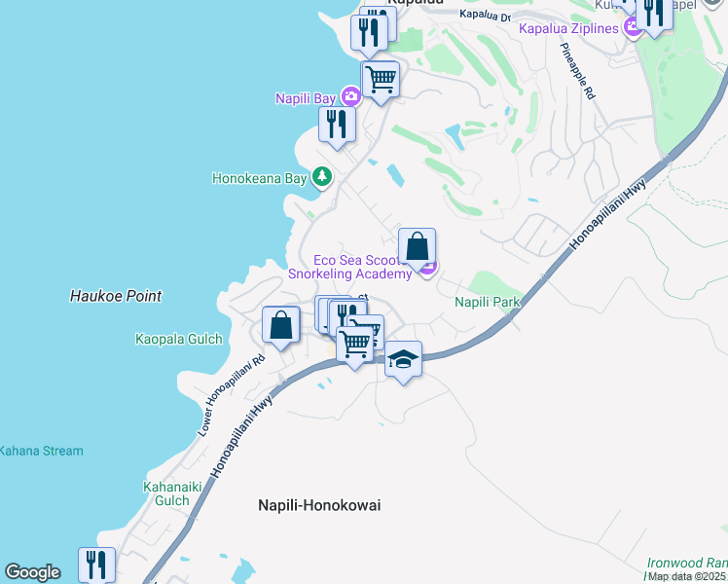Click the Haukoe Point label
This screenshot has height=584, width=728.
(116, 296)
